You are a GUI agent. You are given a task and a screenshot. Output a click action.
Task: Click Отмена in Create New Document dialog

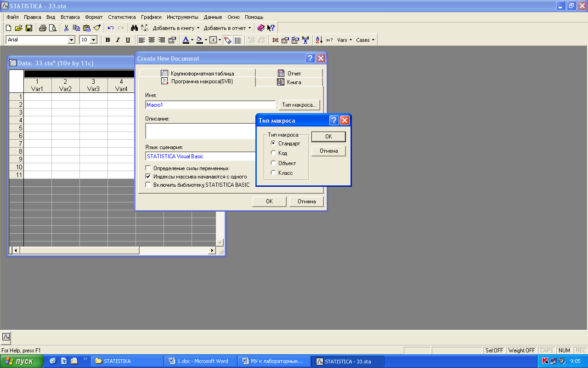(306, 201)
